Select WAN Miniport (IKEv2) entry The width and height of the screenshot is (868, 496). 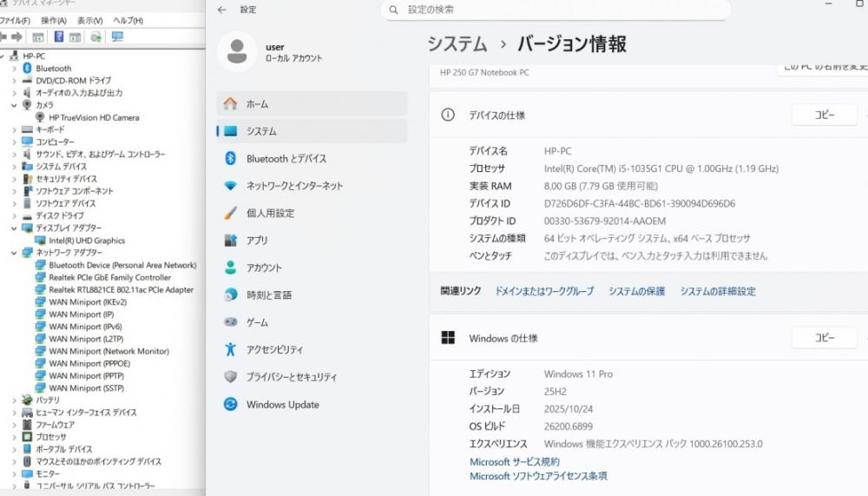88,302
